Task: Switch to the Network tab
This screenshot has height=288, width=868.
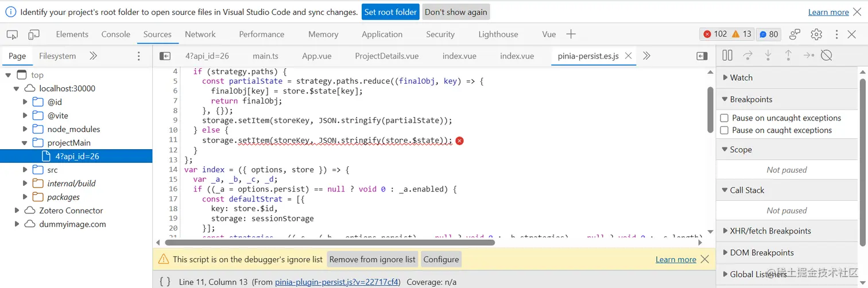Action: pos(200,34)
